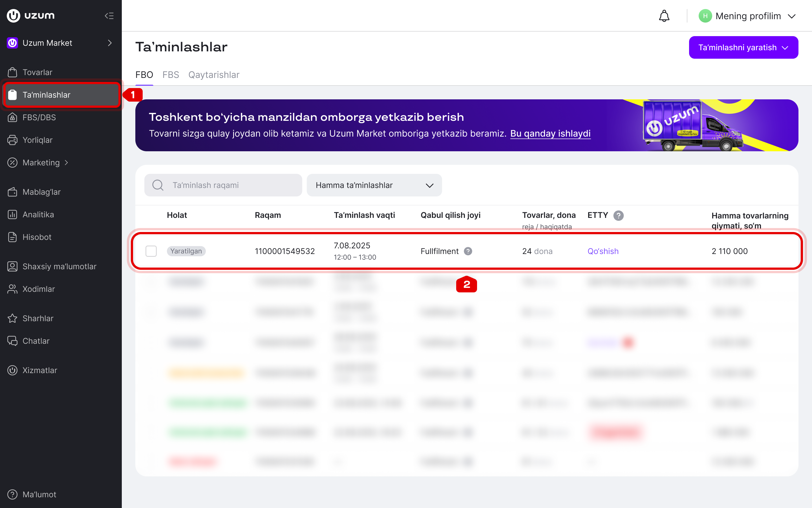Expand the Marketing submenu
Viewport: 812px width, 508px height.
tap(38, 163)
